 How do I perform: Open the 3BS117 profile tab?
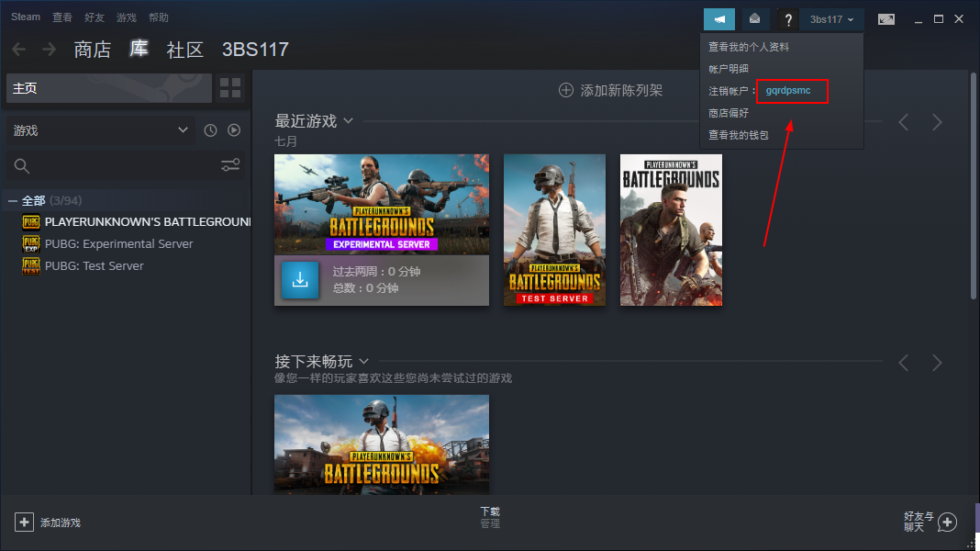point(255,50)
